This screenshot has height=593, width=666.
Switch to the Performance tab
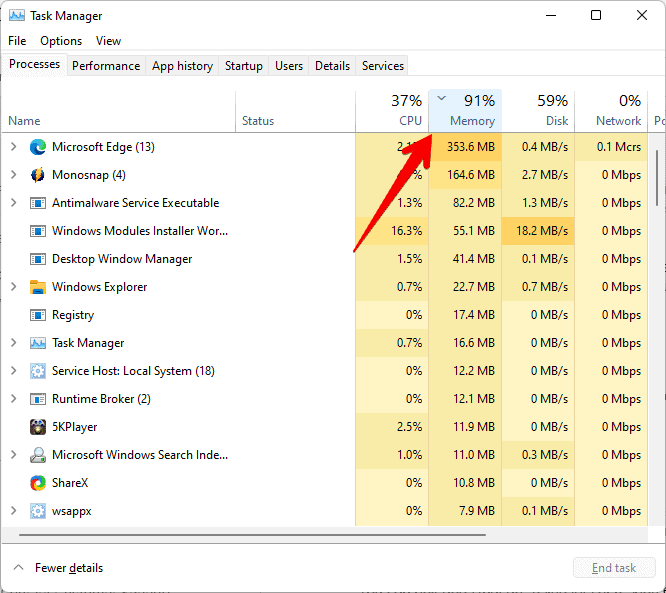click(106, 66)
